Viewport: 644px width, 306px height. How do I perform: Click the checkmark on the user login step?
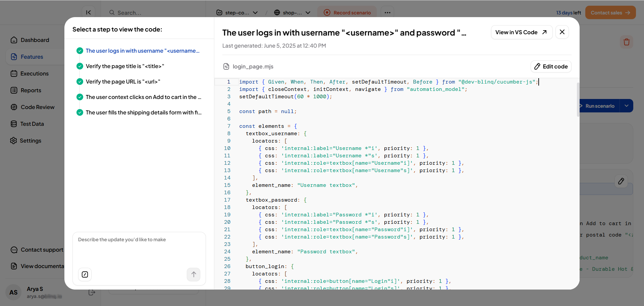coord(80,51)
